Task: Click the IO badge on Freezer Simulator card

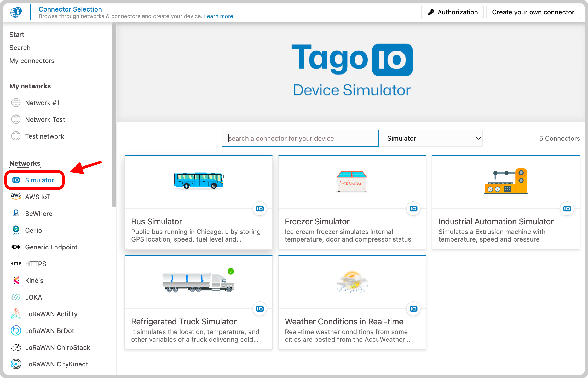Action: point(413,209)
